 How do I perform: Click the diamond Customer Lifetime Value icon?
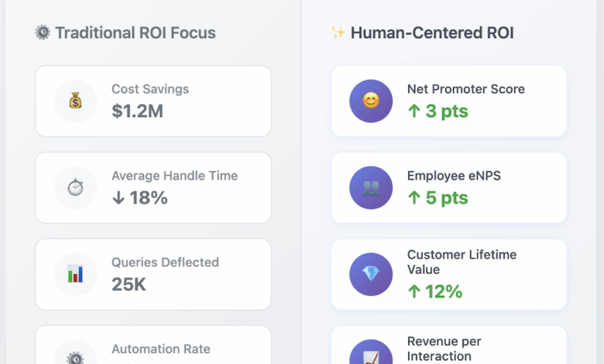[x=371, y=274]
